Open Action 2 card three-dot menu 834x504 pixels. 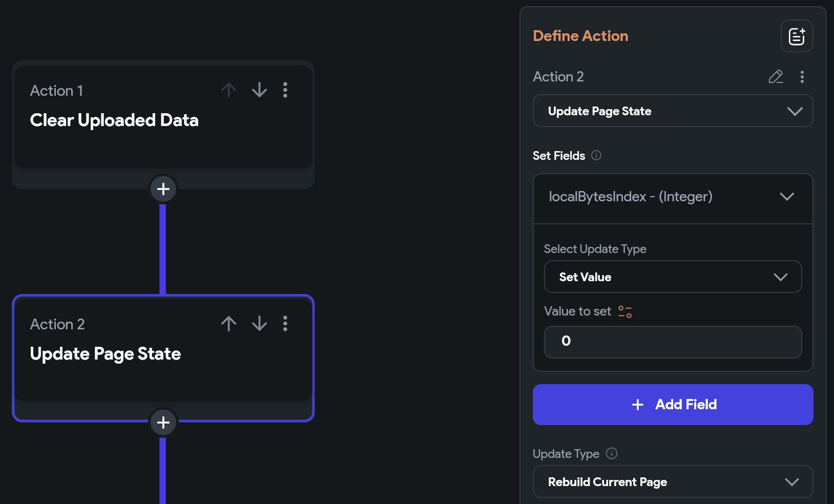tap(285, 324)
